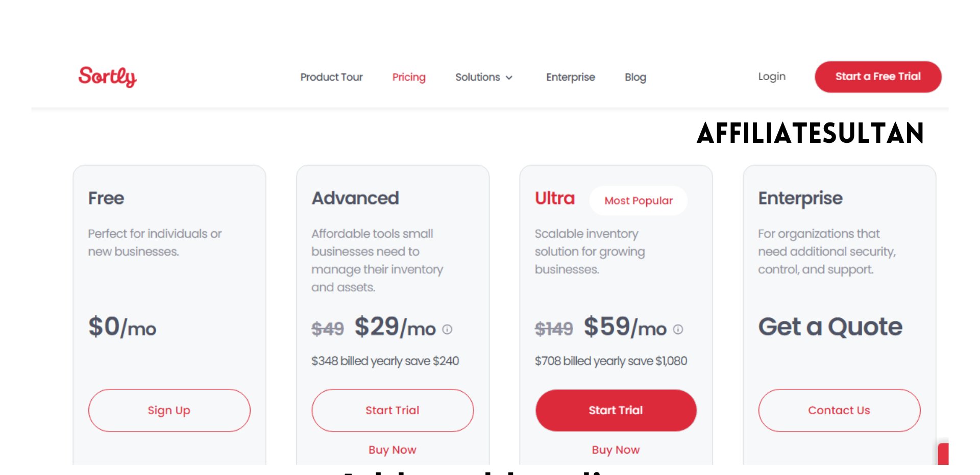The image size is (980, 475).
Task: Expand the Solutions dropdown chevron
Action: pyautogui.click(x=509, y=78)
